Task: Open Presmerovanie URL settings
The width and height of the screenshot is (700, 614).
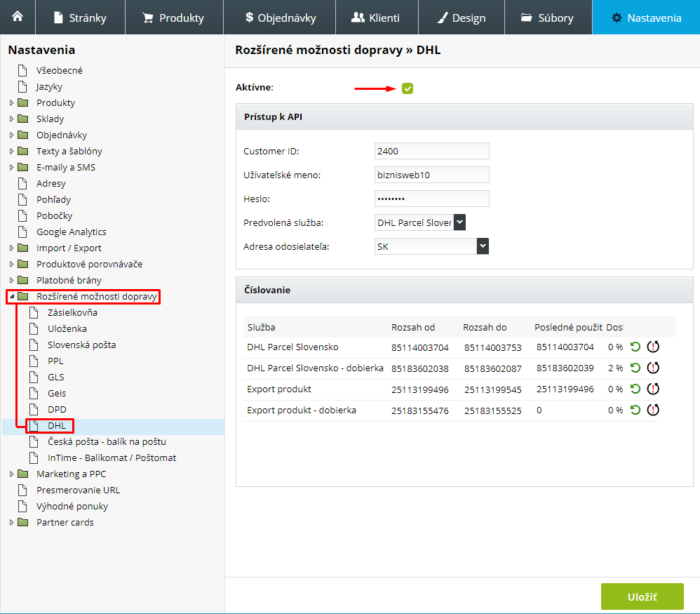Action: pos(78,490)
